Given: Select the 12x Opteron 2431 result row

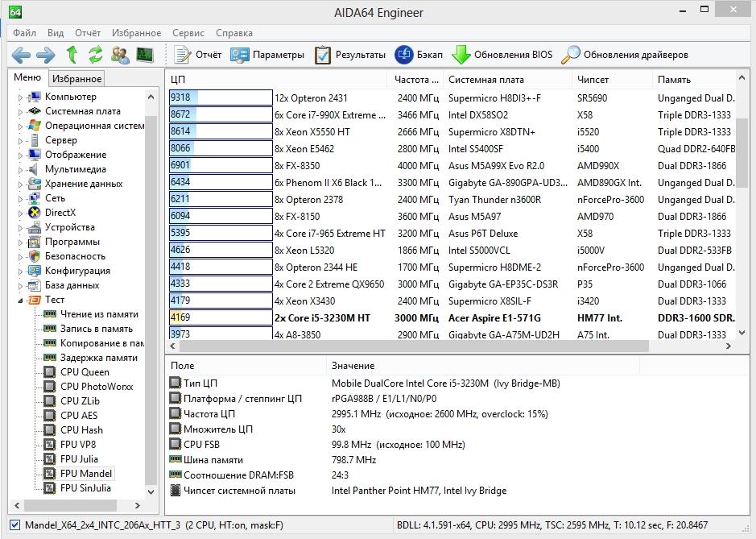Looking at the screenshot, I should (452, 98).
